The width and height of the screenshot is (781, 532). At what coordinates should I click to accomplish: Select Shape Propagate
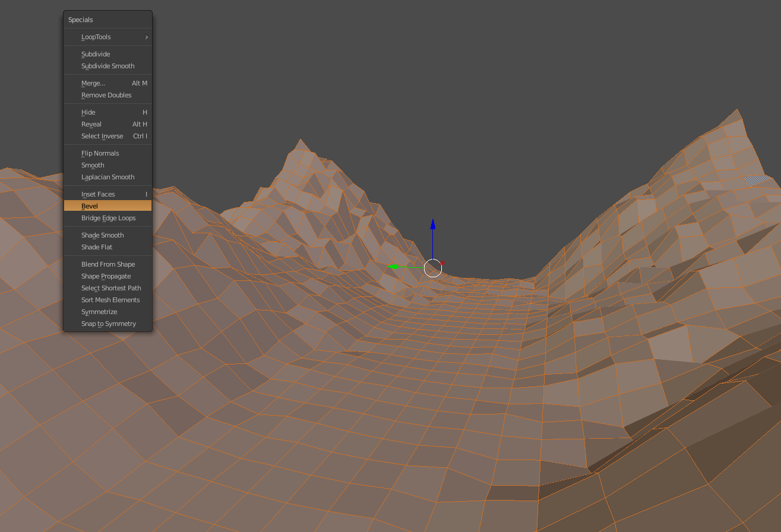107,276
